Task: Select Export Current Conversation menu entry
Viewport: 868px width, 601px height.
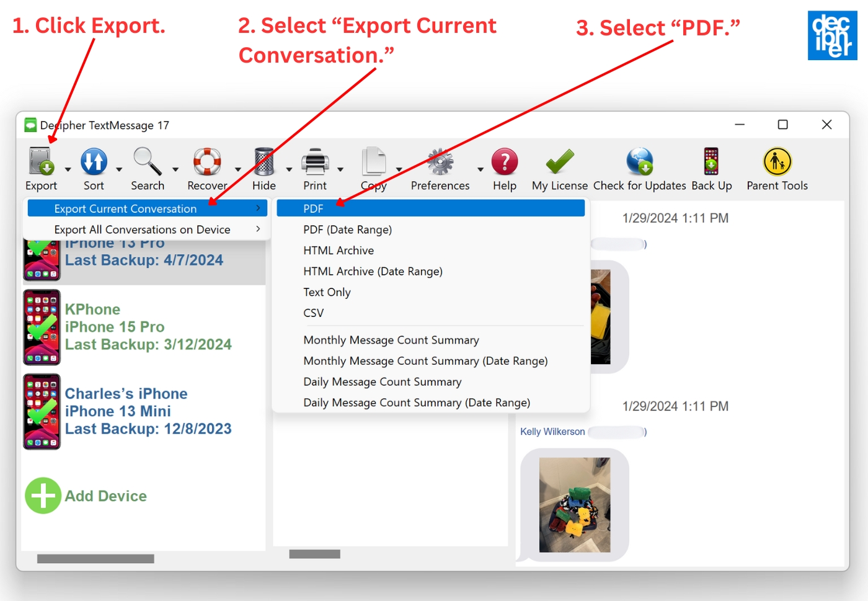Action: (x=125, y=208)
